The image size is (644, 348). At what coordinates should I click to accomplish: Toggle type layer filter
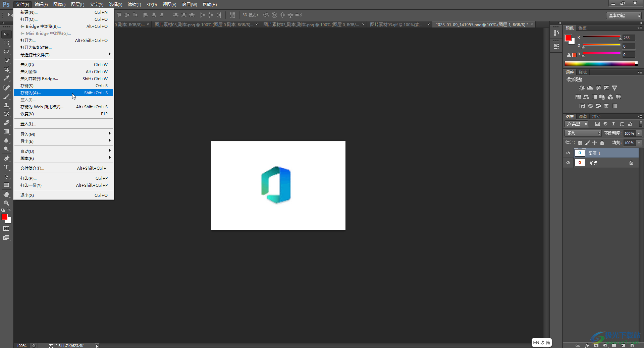613,124
